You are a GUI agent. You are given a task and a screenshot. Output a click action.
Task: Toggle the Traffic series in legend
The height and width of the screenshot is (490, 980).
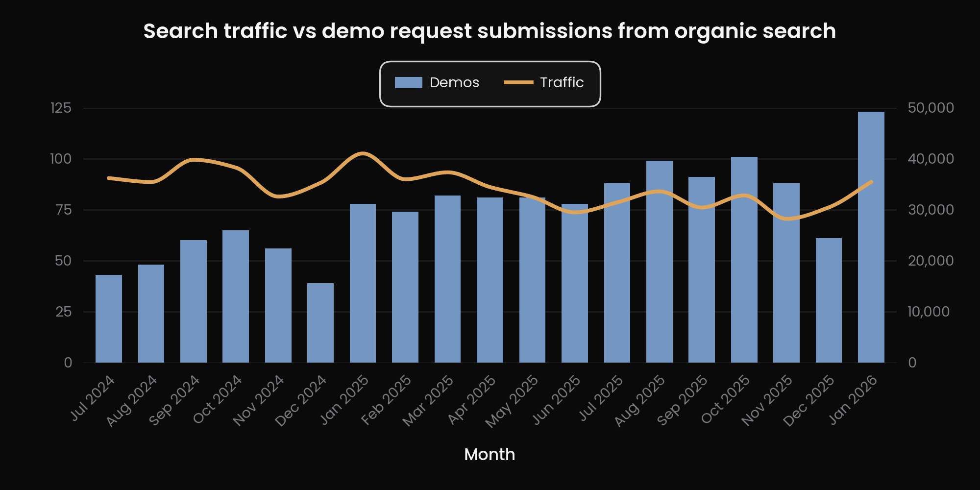click(544, 82)
